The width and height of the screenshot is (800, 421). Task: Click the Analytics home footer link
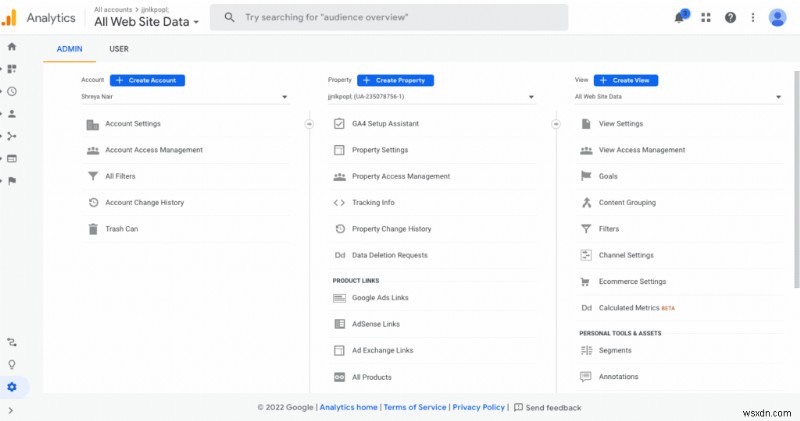pos(348,407)
